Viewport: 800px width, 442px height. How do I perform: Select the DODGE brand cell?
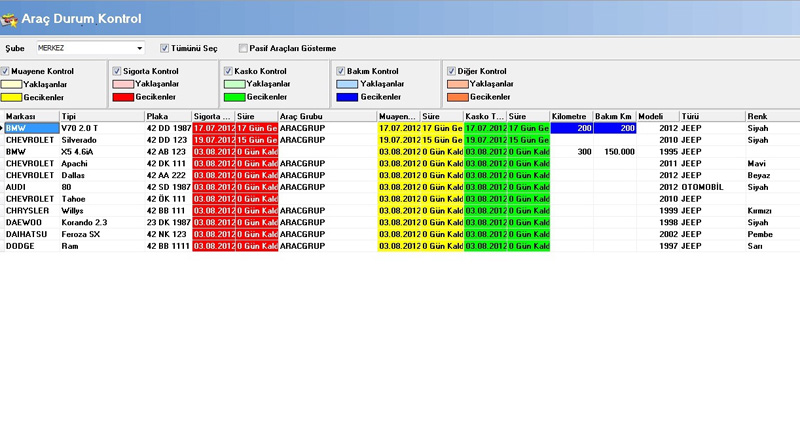[32, 245]
